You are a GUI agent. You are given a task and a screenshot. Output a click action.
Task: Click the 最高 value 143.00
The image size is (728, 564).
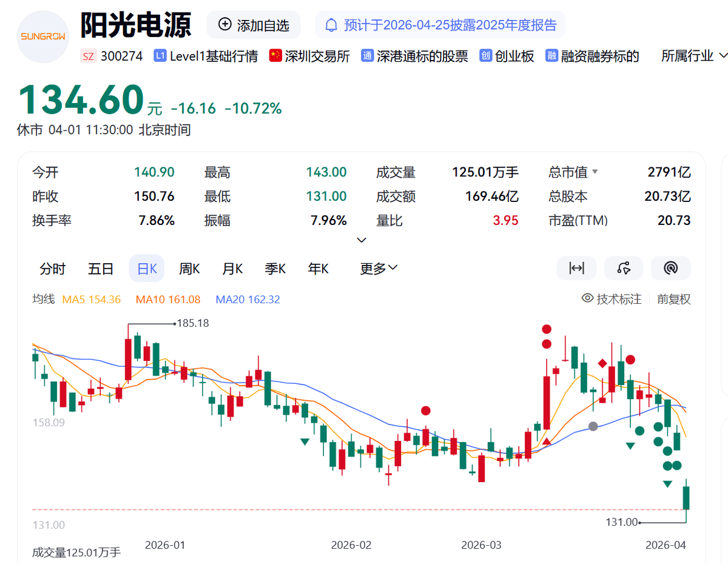point(326,172)
